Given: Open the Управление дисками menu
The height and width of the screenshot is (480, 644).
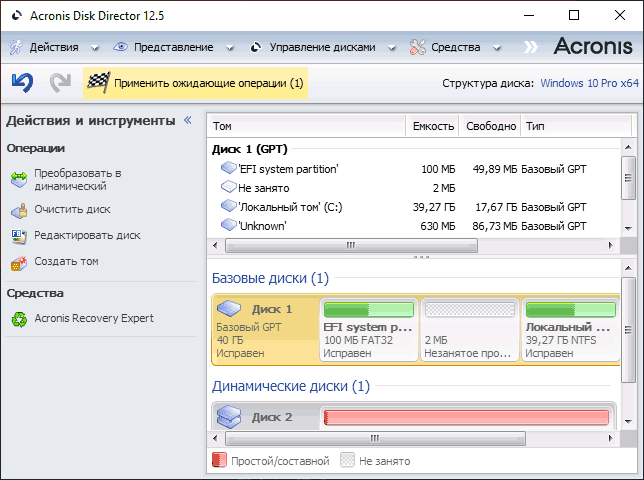Looking at the screenshot, I should (322, 47).
